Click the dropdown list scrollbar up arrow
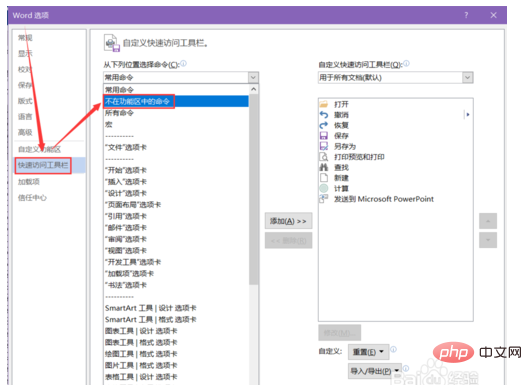 tap(253, 89)
